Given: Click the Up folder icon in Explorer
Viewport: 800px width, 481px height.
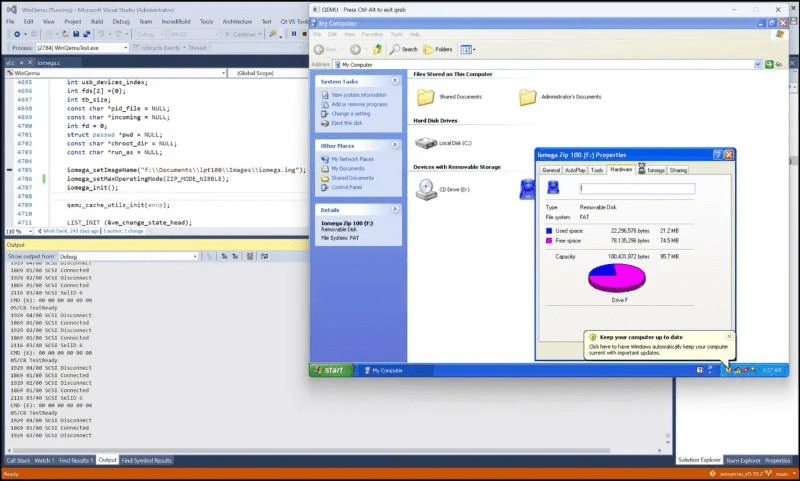Looking at the screenshot, I should pos(376,49).
